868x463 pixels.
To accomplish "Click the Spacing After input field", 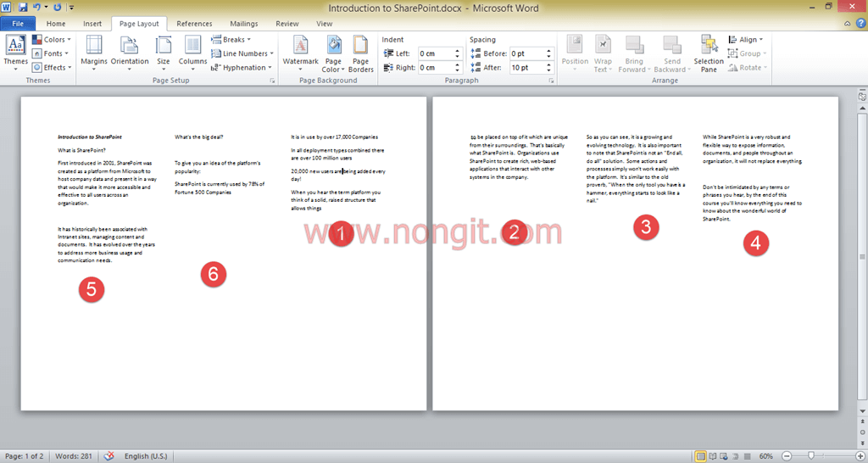I will coord(527,67).
